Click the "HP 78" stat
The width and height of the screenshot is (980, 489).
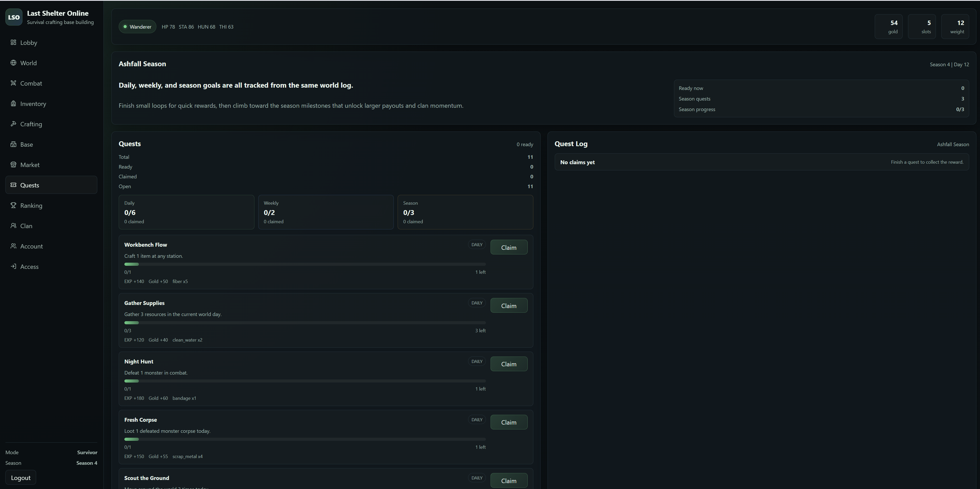pos(168,27)
